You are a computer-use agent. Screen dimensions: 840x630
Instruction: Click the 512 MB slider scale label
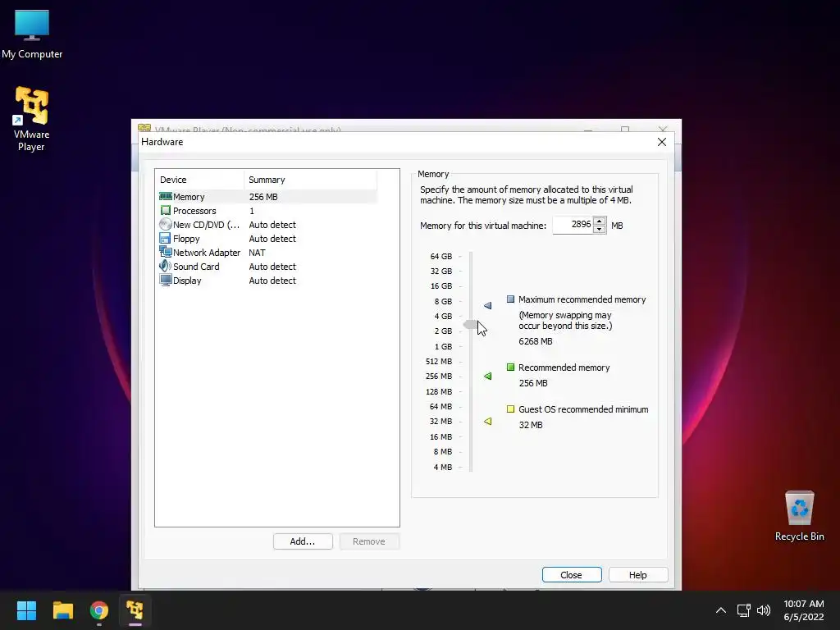coord(439,362)
